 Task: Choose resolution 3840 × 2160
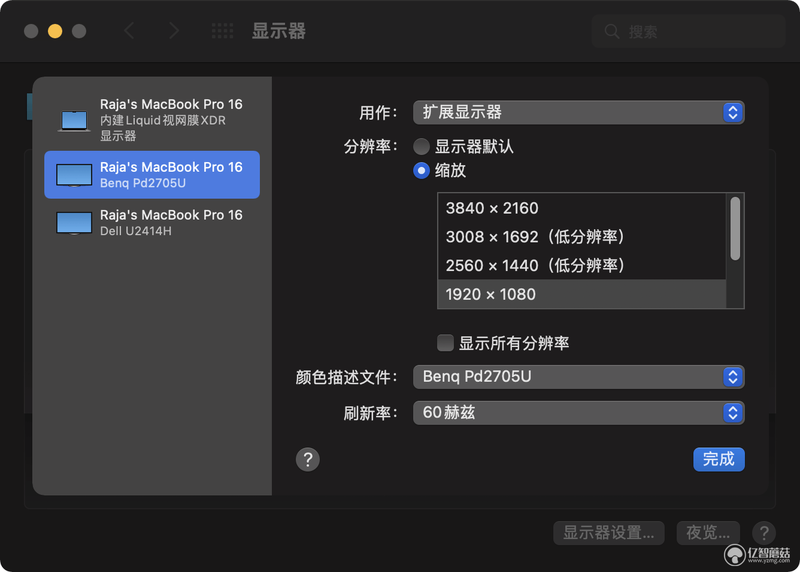click(582, 208)
